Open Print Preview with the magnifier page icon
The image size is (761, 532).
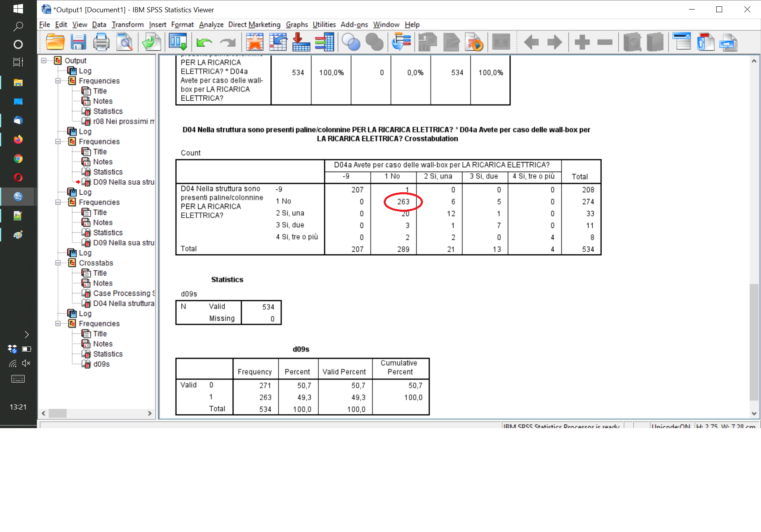coord(125,42)
